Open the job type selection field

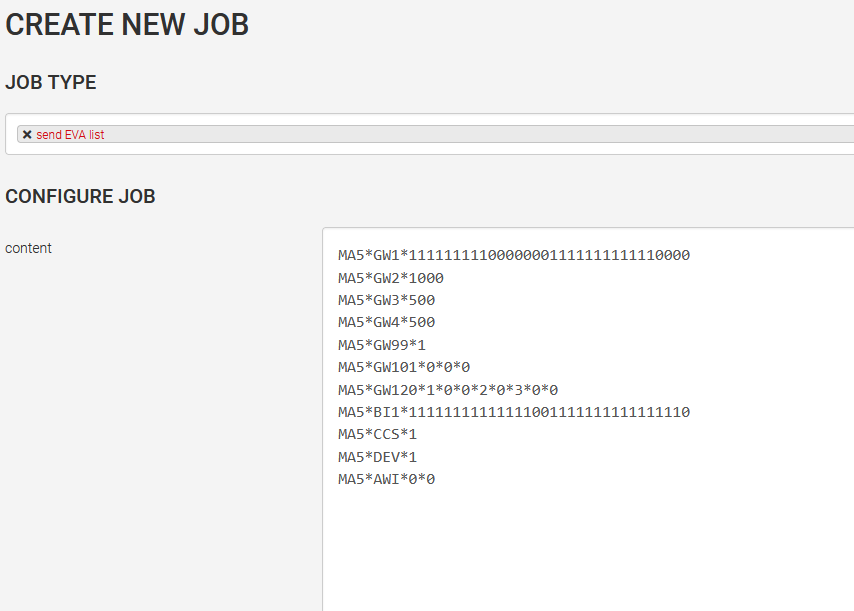pos(480,135)
